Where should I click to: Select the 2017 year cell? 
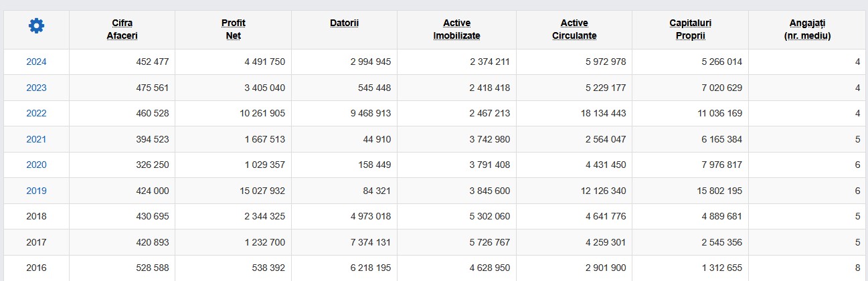tap(36, 242)
